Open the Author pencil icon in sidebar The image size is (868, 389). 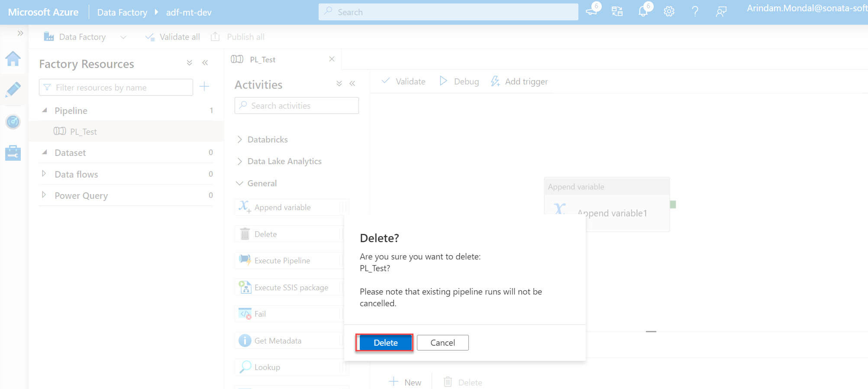tap(13, 90)
